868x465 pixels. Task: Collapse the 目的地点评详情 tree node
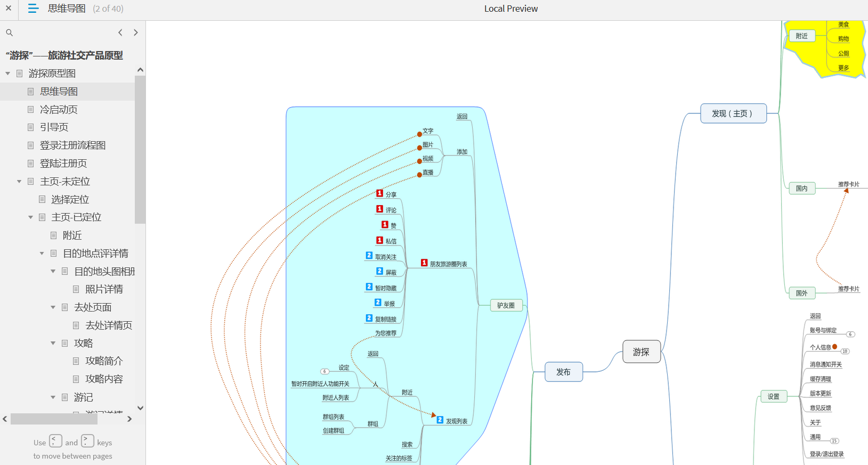pyautogui.click(x=42, y=254)
